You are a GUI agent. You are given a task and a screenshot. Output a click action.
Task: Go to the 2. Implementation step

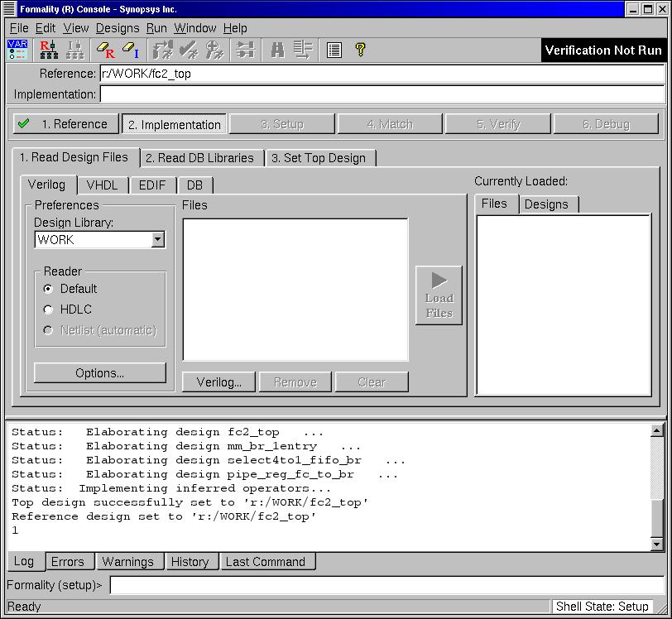click(x=174, y=124)
